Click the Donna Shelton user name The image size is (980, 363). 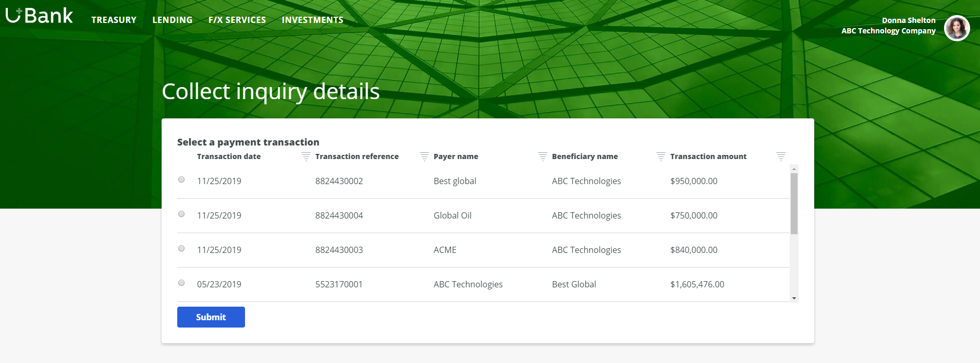coord(908,20)
